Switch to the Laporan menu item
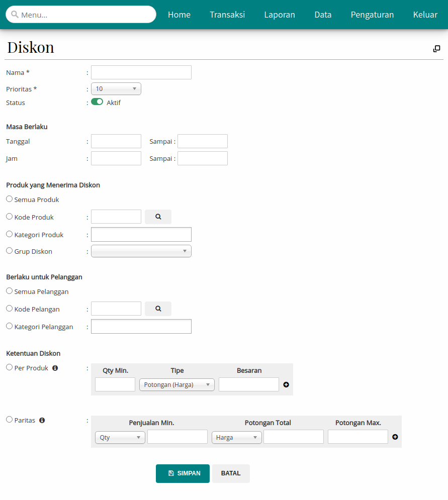 click(x=280, y=15)
